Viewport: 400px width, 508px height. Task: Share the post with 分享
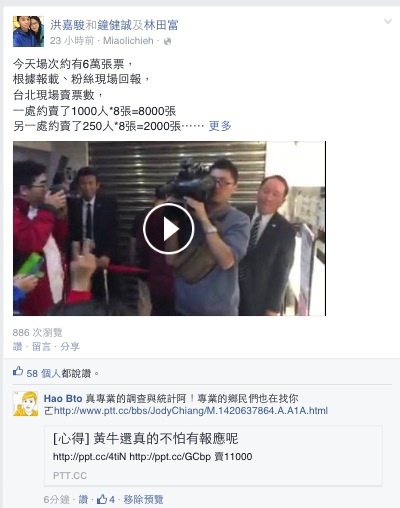point(70,347)
